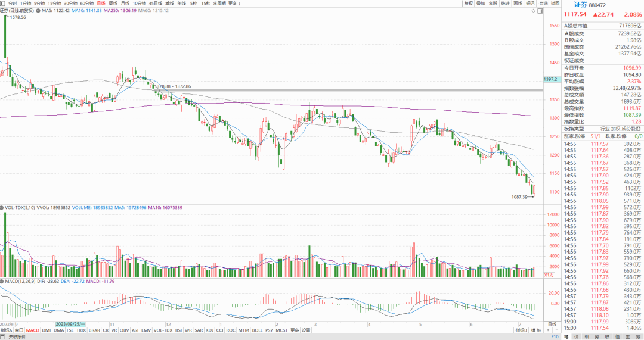The width and height of the screenshot is (644, 340).
Task: Open MA settings circle icon beside chart title
Action: (x=38, y=10)
